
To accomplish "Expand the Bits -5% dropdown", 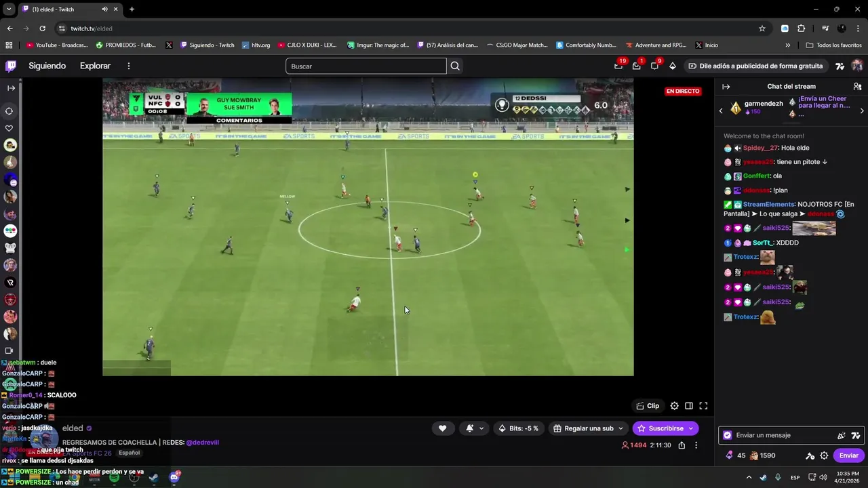I will [519, 428].
